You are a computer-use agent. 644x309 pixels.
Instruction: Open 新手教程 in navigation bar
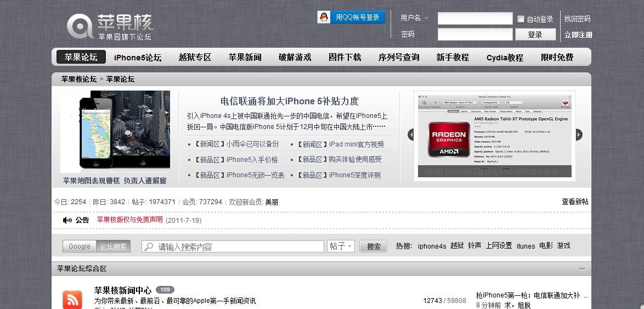click(x=453, y=58)
